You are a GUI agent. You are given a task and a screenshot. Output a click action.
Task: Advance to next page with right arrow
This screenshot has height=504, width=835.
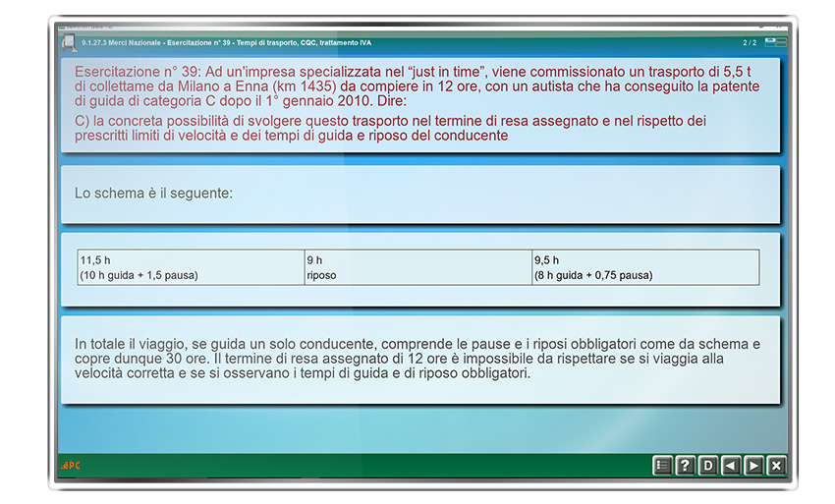coord(753,466)
